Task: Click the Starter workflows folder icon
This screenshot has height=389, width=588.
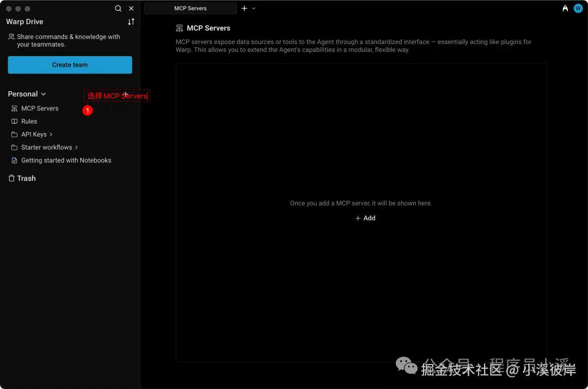Action: (x=14, y=147)
